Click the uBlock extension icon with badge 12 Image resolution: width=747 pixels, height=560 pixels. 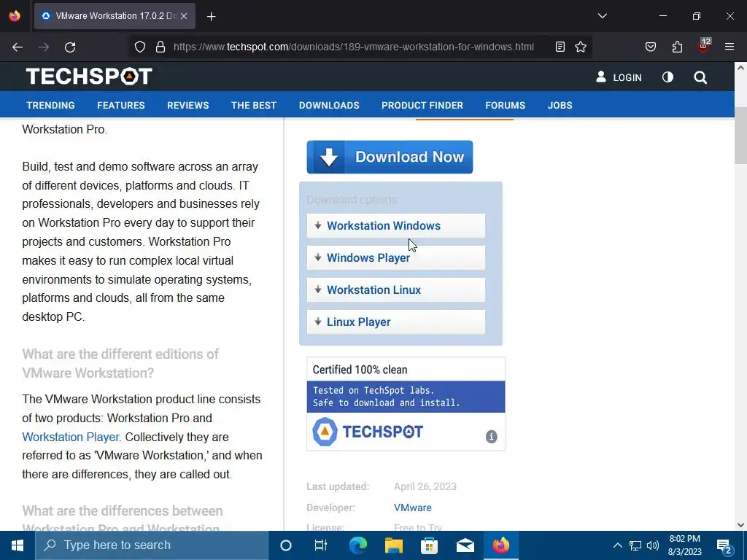click(x=704, y=46)
